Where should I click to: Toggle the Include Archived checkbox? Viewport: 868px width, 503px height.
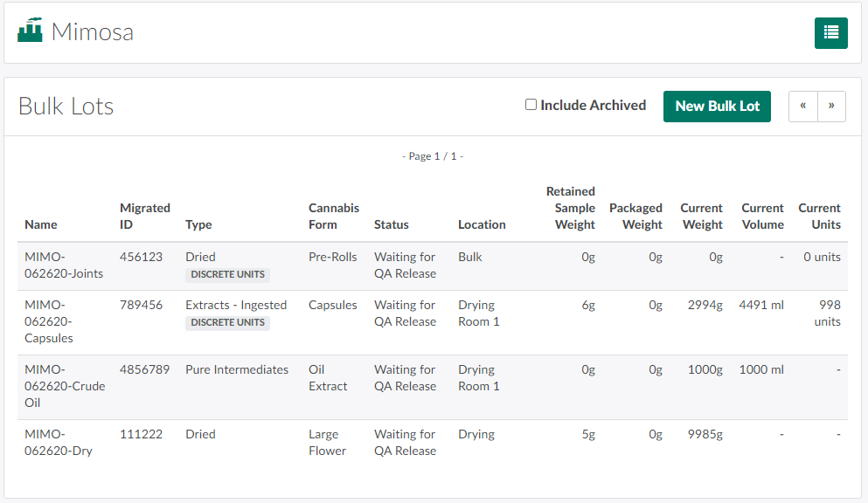point(531,105)
